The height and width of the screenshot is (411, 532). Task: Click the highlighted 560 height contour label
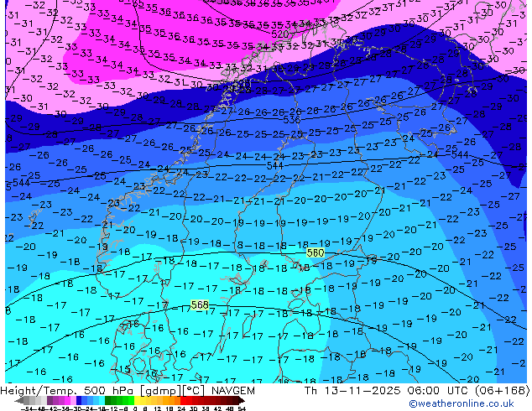tap(316, 252)
